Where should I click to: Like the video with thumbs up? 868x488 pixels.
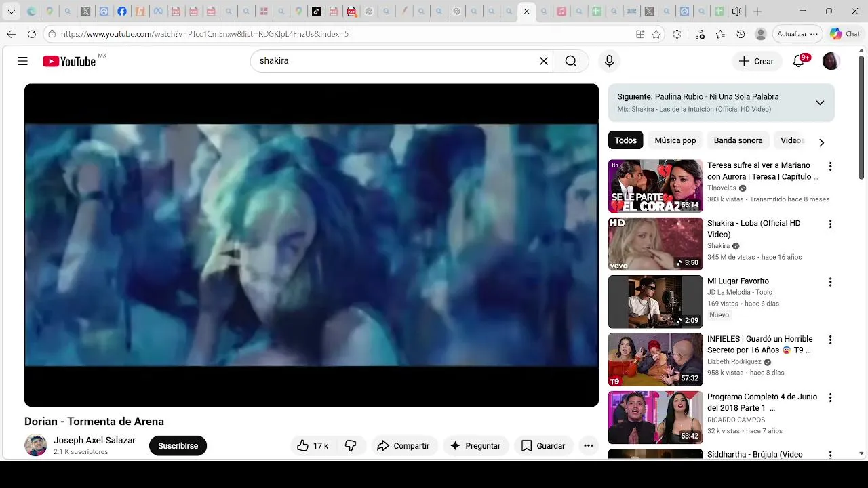click(312, 445)
